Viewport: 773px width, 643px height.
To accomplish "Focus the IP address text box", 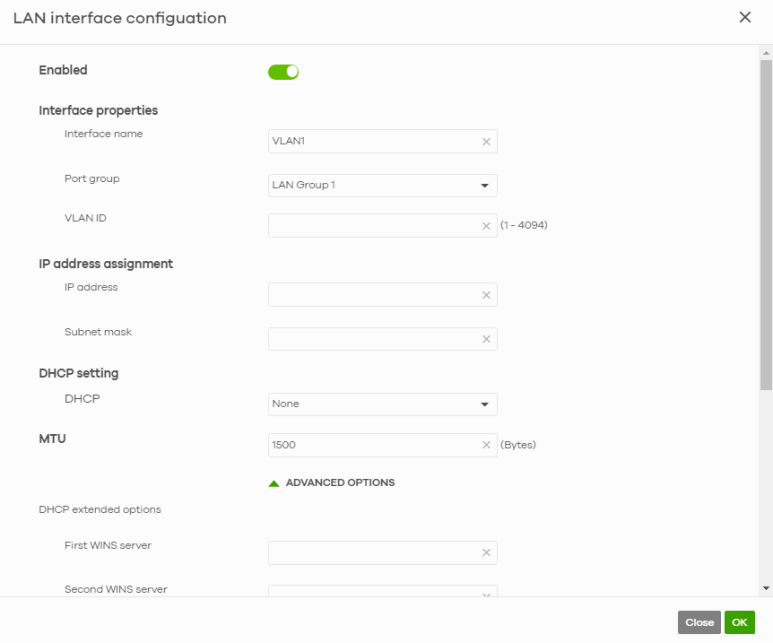I will pyautogui.click(x=372, y=295).
